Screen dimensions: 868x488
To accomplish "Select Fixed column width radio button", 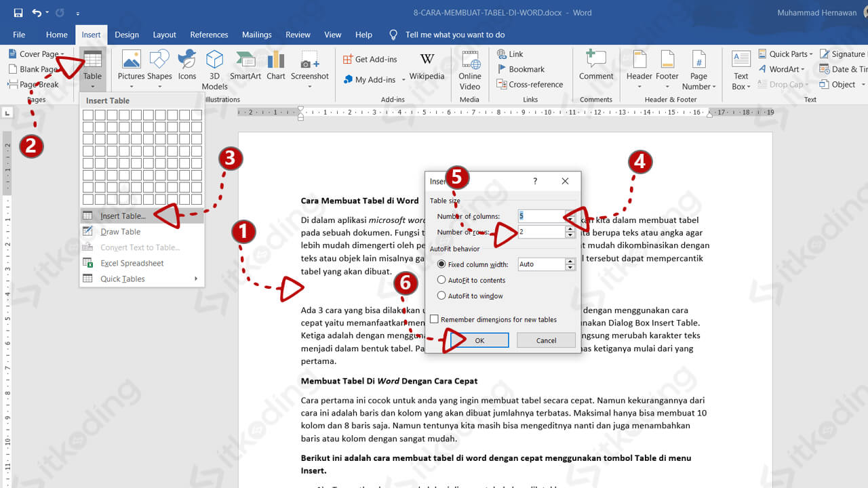I will (x=442, y=264).
